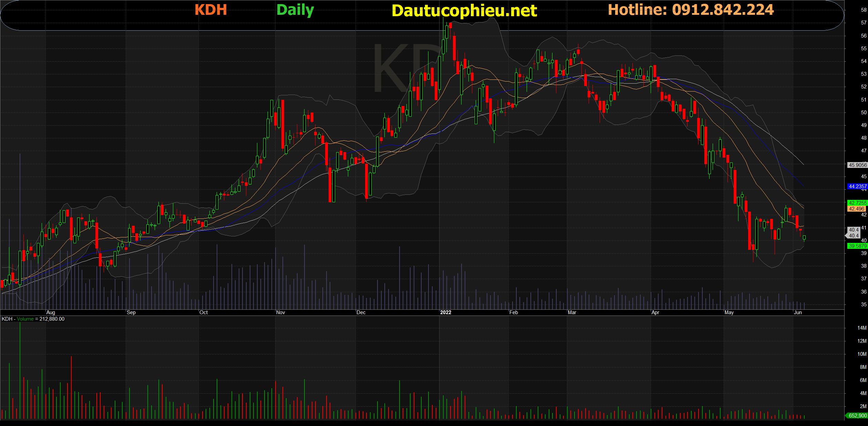The image size is (868, 426).
Task: Click the gray 45.9056 price tag
Action: 857,165
